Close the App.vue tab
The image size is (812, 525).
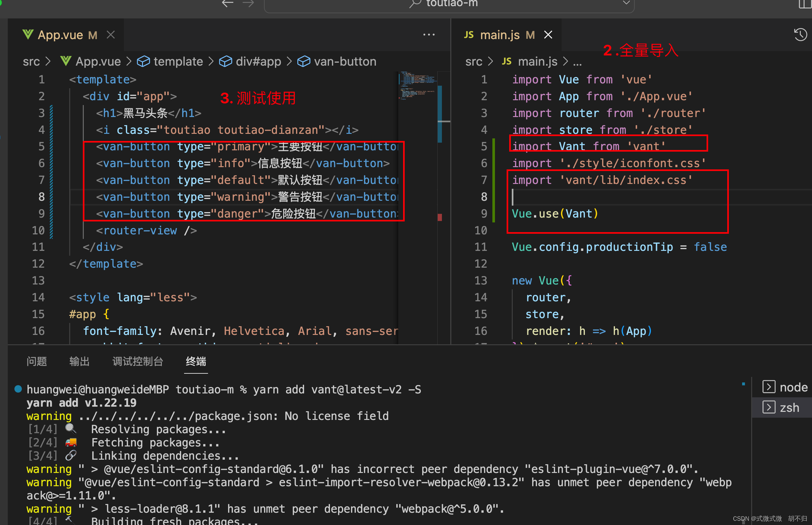pyautogui.click(x=111, y=35)
